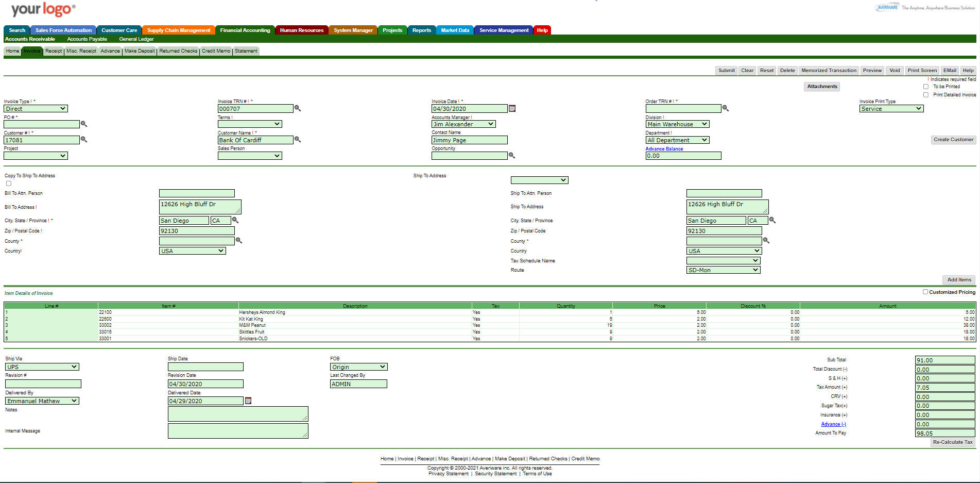
Task: Click the calendar icon beside Delivered Date
Action: click(x=248, y=401)
